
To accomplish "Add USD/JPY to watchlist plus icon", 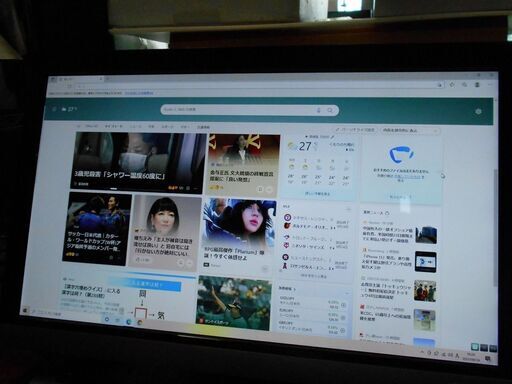I will click(x=343, y=305).
